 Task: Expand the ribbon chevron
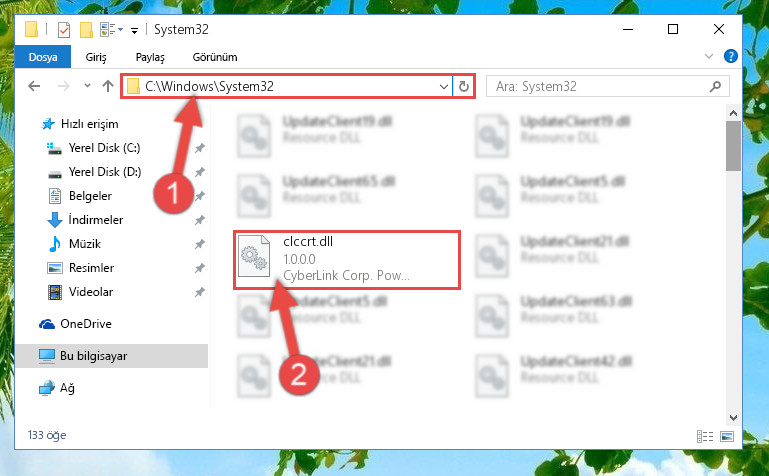pyautogui.click(x=709, y=56)
